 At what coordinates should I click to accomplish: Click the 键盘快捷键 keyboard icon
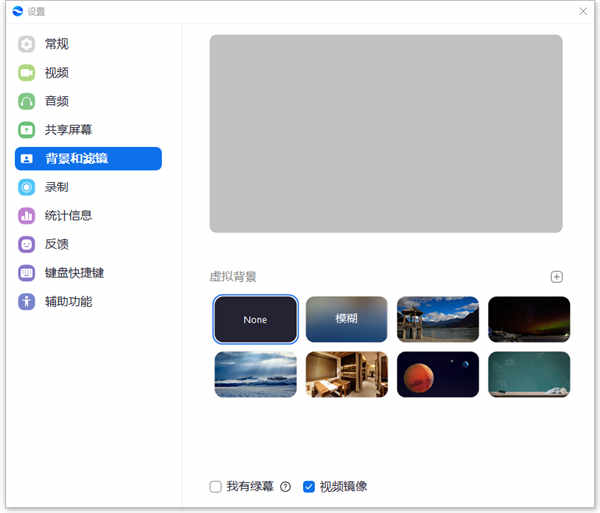tap(26, 273)
